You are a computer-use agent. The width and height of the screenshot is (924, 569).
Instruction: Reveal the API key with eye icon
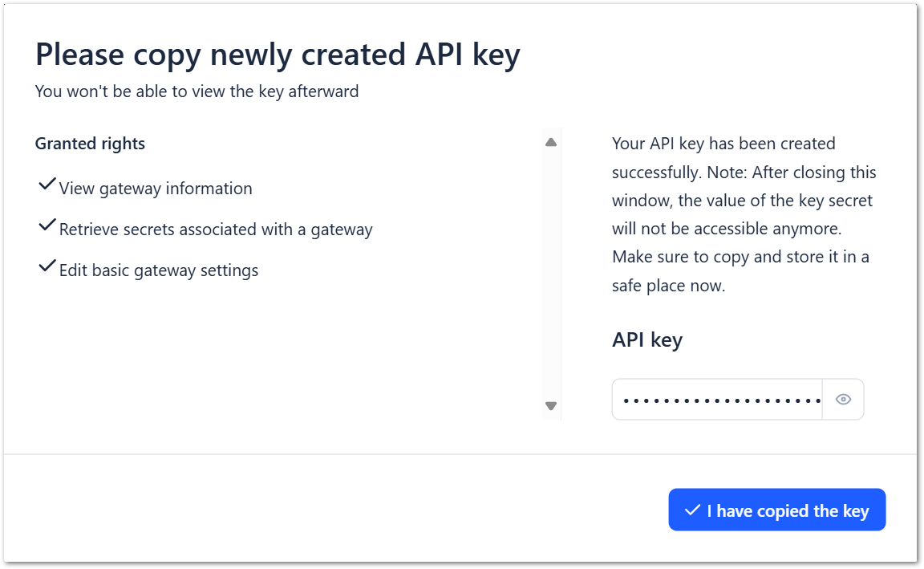pos(843,400)
